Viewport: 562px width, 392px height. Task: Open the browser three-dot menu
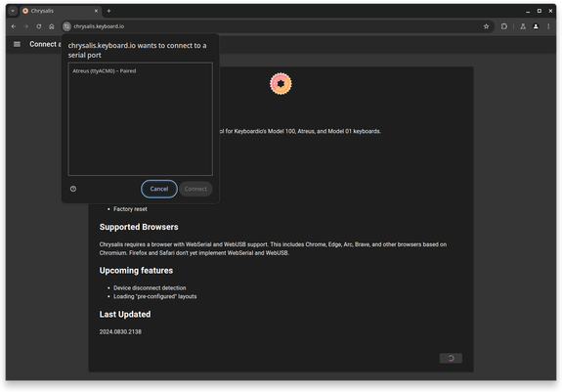pos(548,26)
